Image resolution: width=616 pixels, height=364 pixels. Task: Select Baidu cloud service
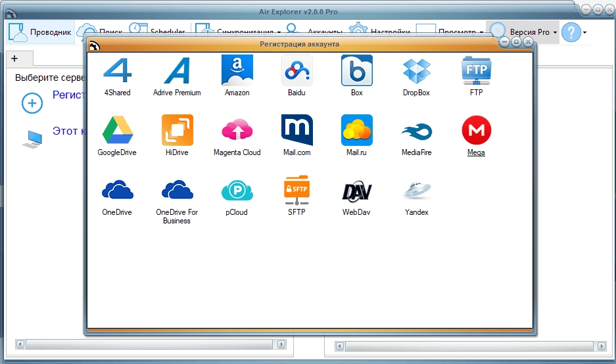297,70
